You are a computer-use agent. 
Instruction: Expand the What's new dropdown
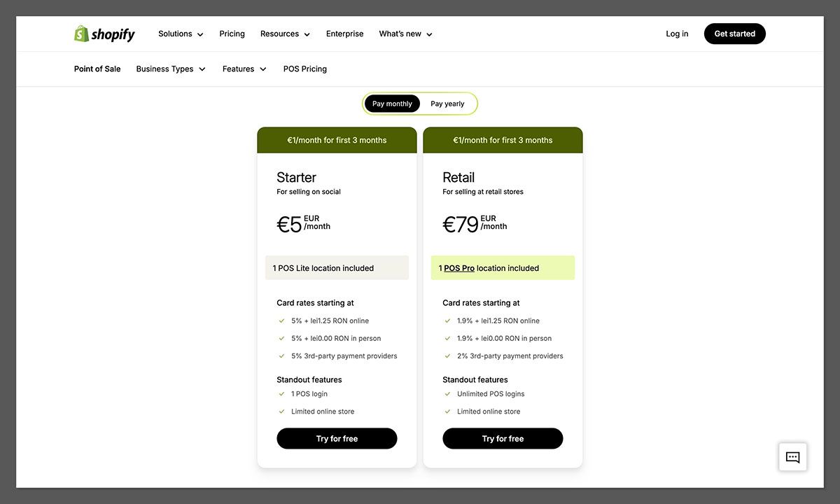pyautogui.click(x=405, y=33)
